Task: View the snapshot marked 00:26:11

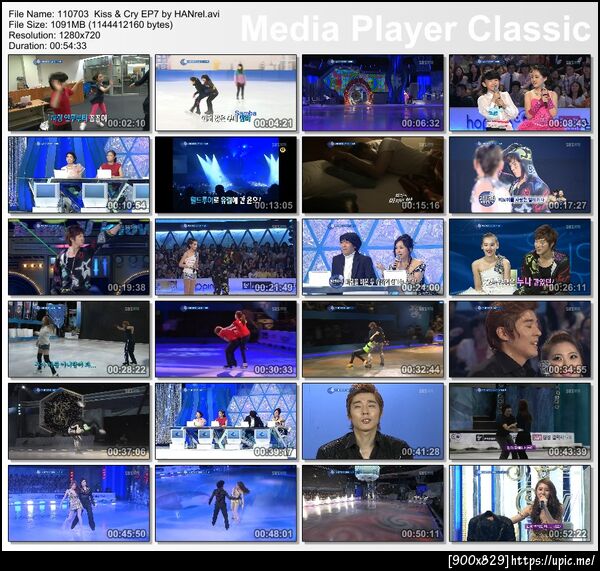Action: [520, 257]
